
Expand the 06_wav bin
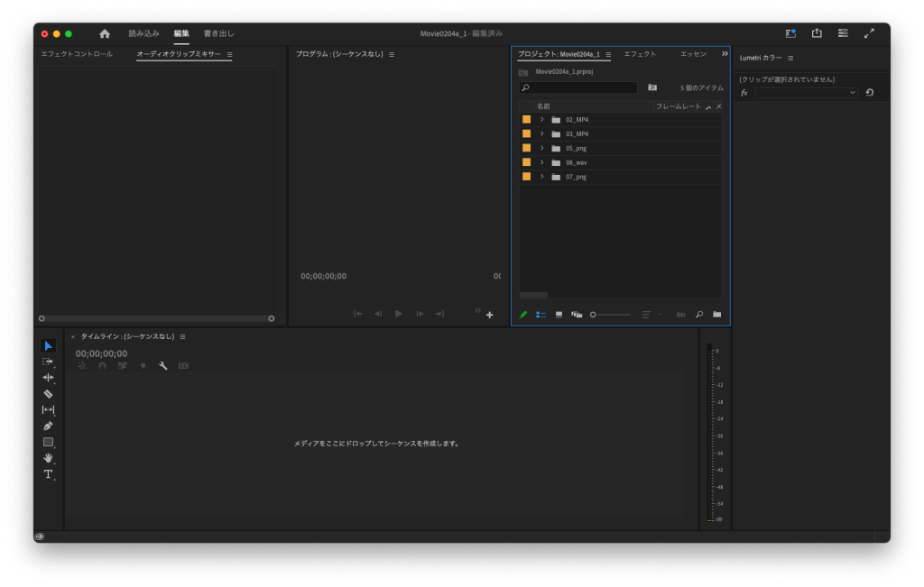[542, 162]
